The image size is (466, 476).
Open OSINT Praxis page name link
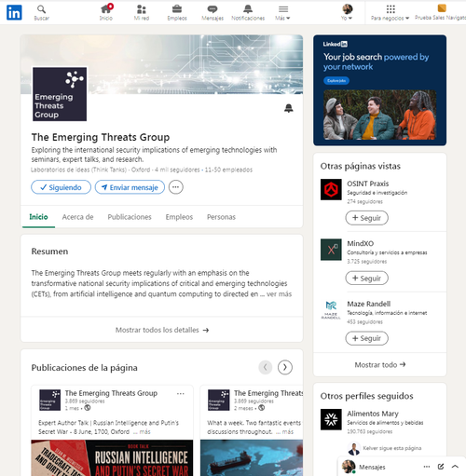click(368, 184)
